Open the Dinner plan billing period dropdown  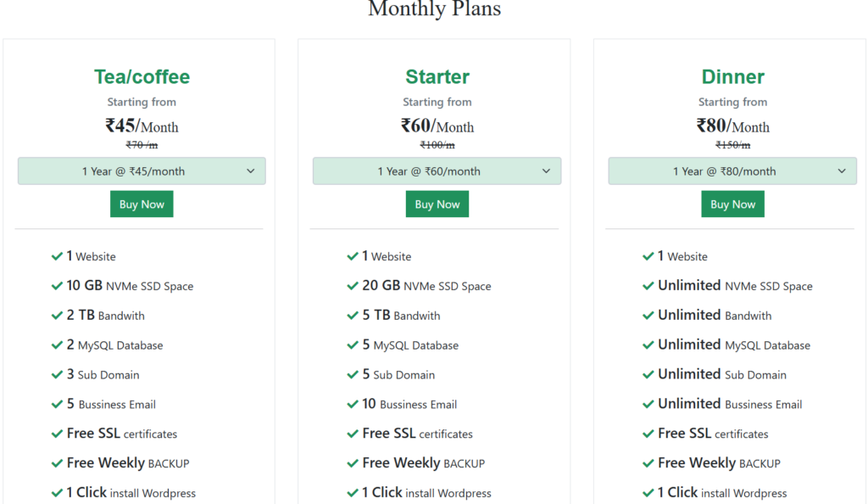732,171
